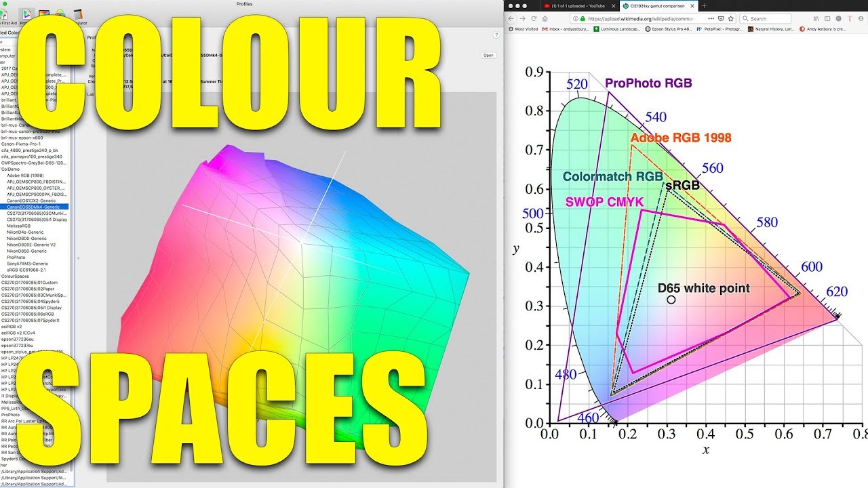This screenshot has height=488, width=868.
Task: Select CS270(31706085)04Spyder5 profile
Action: 31,302
